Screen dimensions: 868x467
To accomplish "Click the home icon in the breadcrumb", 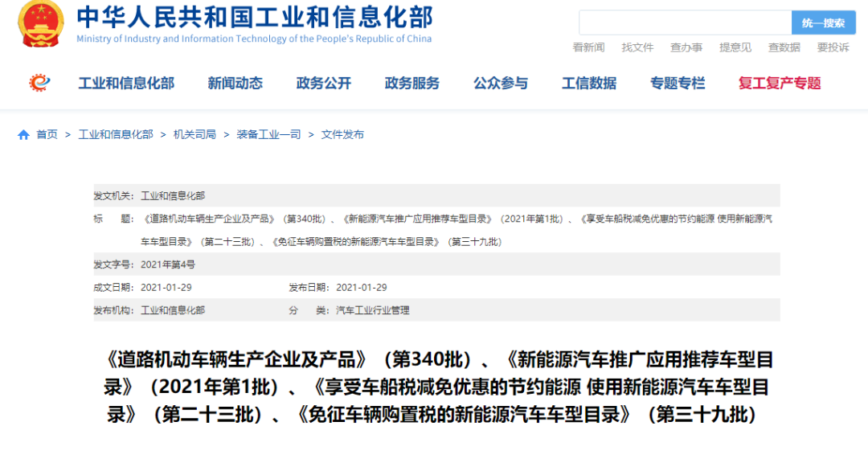I will tap(23, 134).
